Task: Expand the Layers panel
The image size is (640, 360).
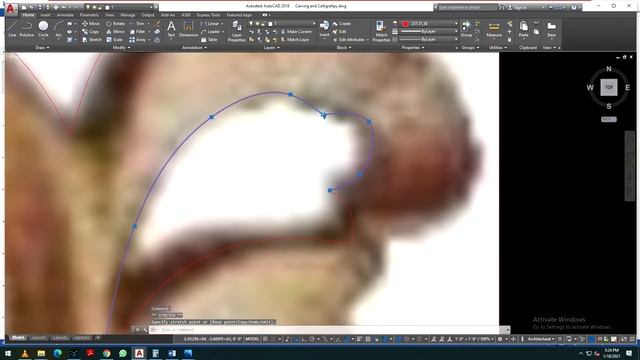Action: click(x=271, y=48)
